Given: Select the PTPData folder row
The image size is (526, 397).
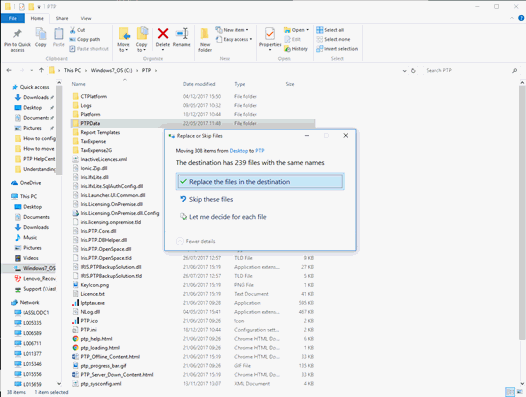Looking at the screenshot, I should (x=193, y=123).
